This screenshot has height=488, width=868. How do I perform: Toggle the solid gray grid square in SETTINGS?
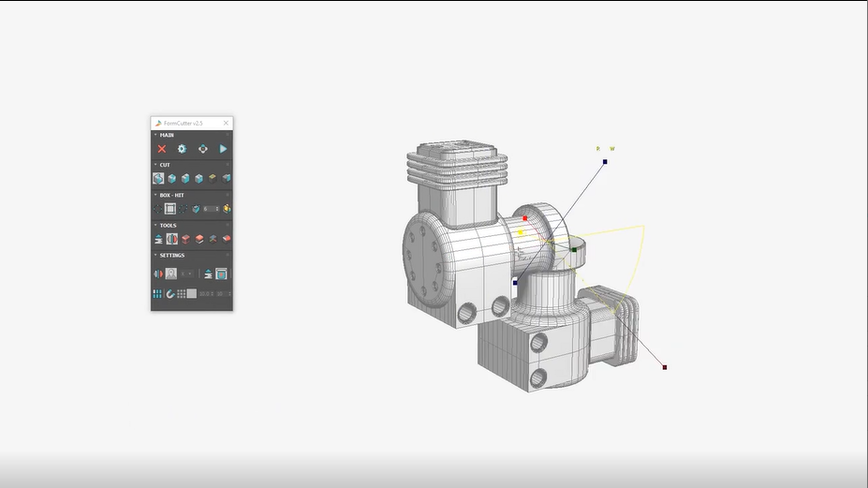point(192,293)
